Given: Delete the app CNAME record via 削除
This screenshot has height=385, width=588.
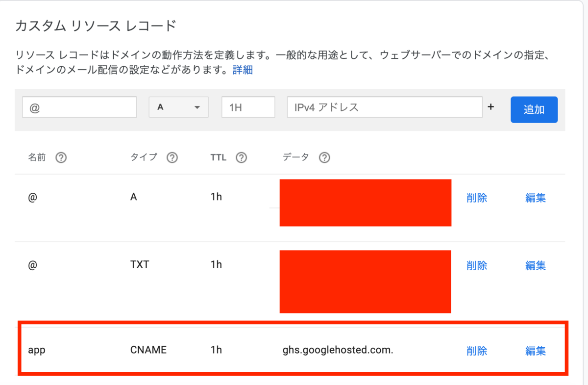Looking at the screenshot, I should pyautogui.click(x=477, y=351).
